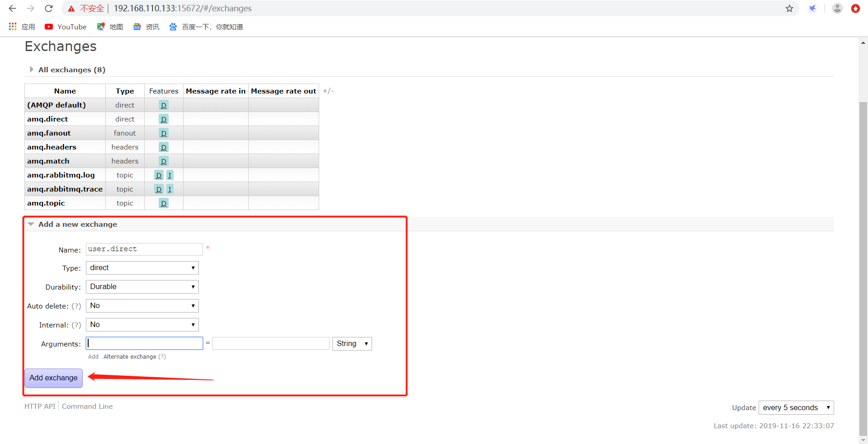Open the 资讯 news bookmark
This screenshot has width=868, height=444.
[x=146, y=27]
